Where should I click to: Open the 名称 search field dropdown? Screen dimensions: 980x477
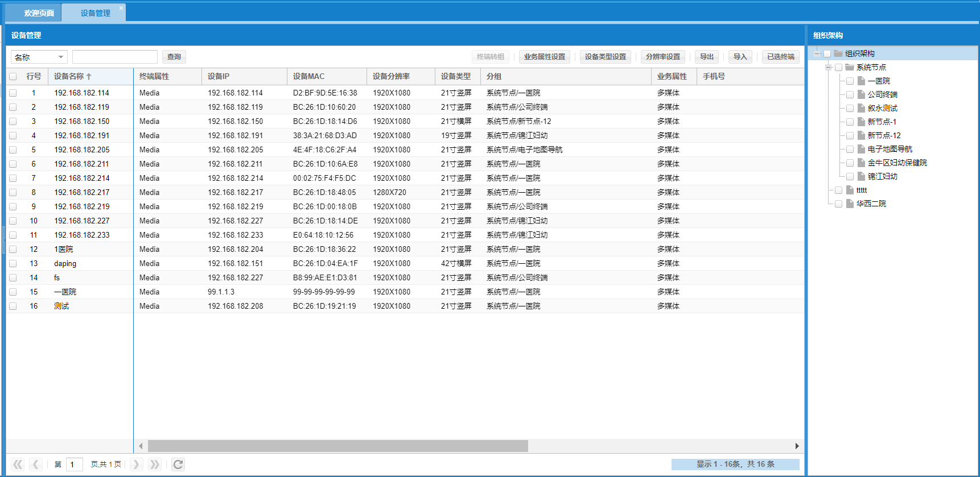pyautogui.click(x=61, y=57)
